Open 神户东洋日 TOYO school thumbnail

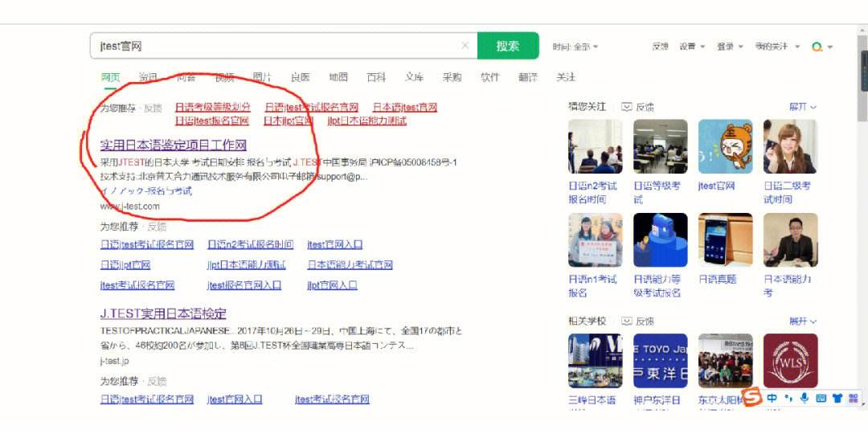(x=661, y=360)
